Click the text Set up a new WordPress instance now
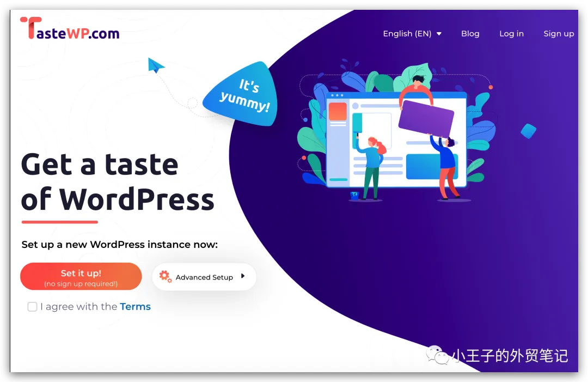 click(120, 245)
